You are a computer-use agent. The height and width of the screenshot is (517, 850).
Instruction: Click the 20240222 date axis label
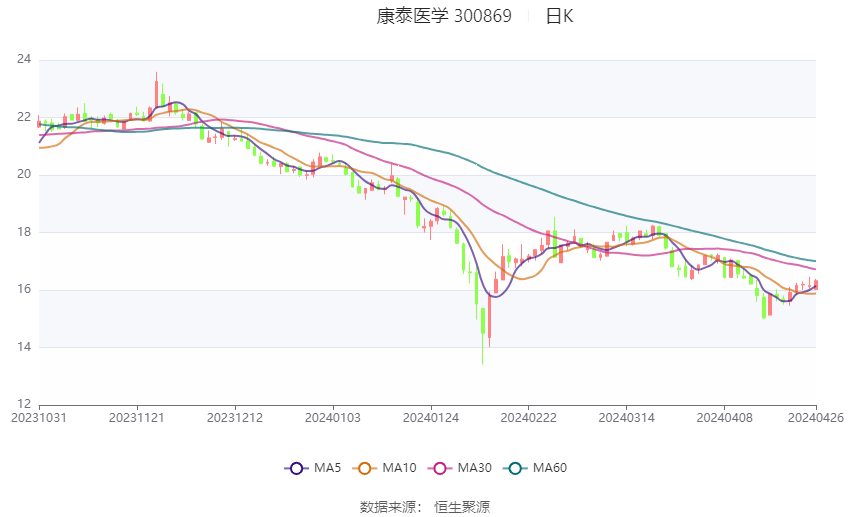pos(529,418)
